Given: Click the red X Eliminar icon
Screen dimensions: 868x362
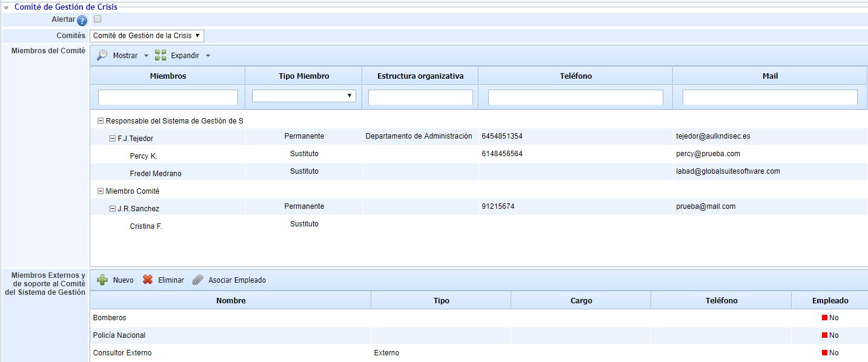Looking at the screenshot, I should 148,280.
